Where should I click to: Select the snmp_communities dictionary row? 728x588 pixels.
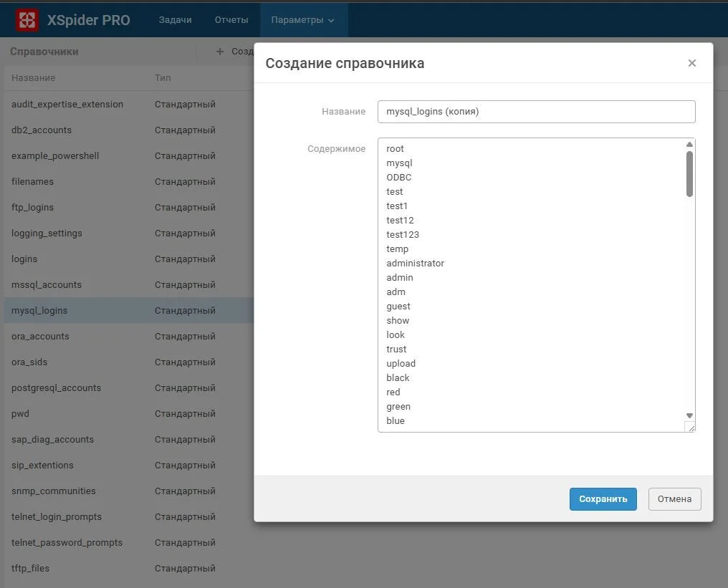(x=129, y=491)
